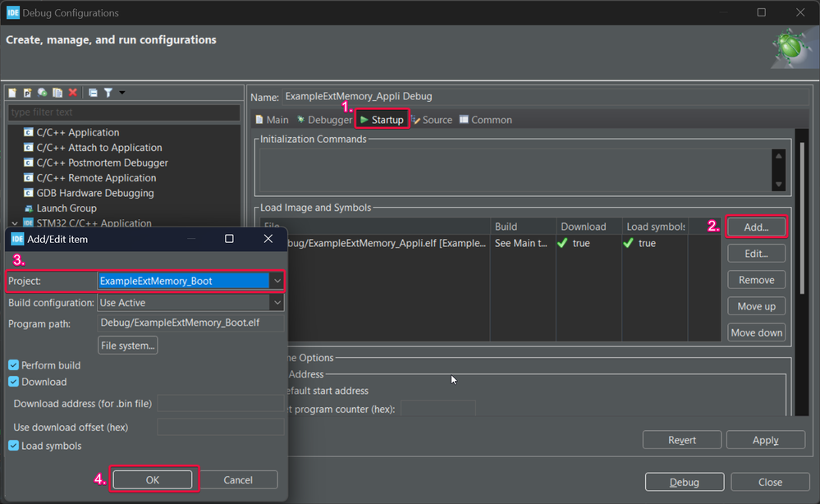Image resolution: width=820 pixels, height=504 pixels.
Task: Click the Remove button
Action: tap(756, 280)
